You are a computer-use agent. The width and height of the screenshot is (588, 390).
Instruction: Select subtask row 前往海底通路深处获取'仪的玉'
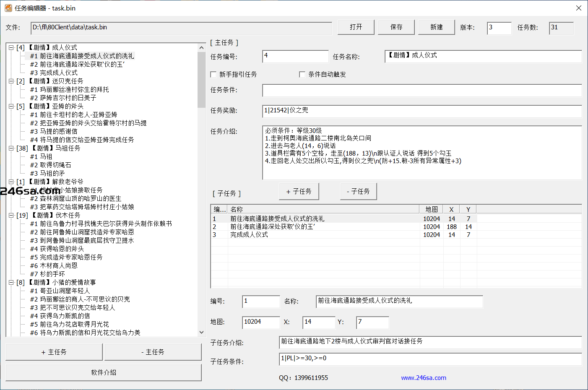click(344, 226)
